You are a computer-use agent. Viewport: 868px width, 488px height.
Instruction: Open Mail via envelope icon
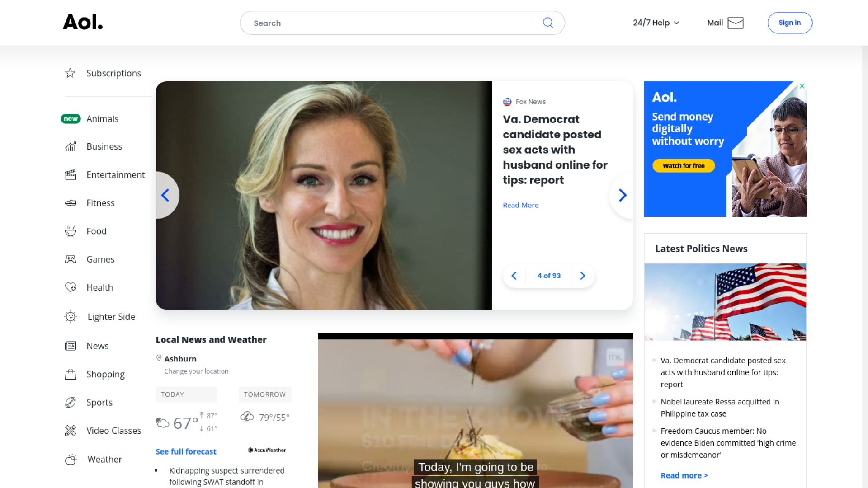coord(735,23)
